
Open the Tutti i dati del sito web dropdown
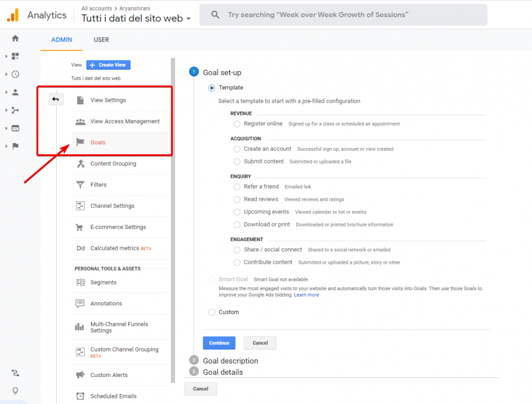click(136, 18)
